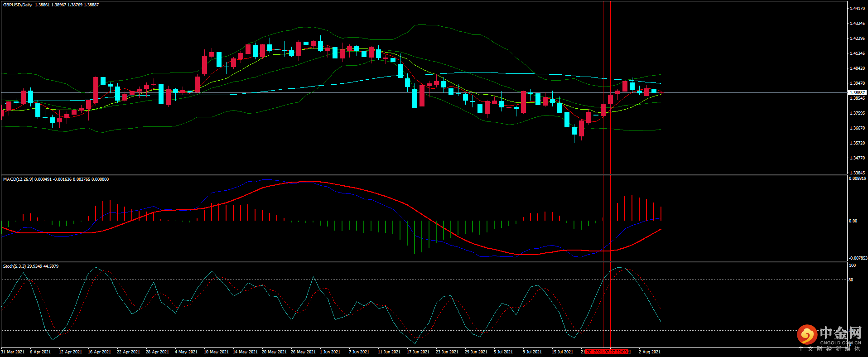The image size is (868, 357).
Task: Click the 1 Jun 2021 date label
Action: [x=330, y=352]
